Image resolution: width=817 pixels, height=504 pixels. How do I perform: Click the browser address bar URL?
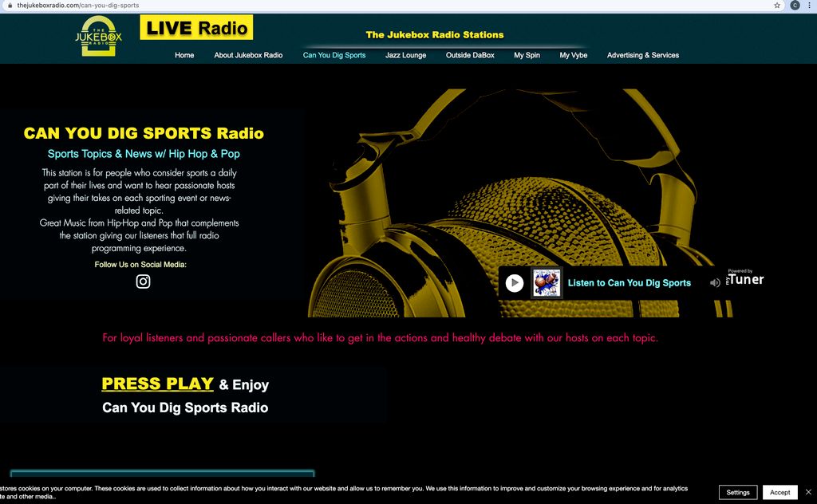(78, 6)
